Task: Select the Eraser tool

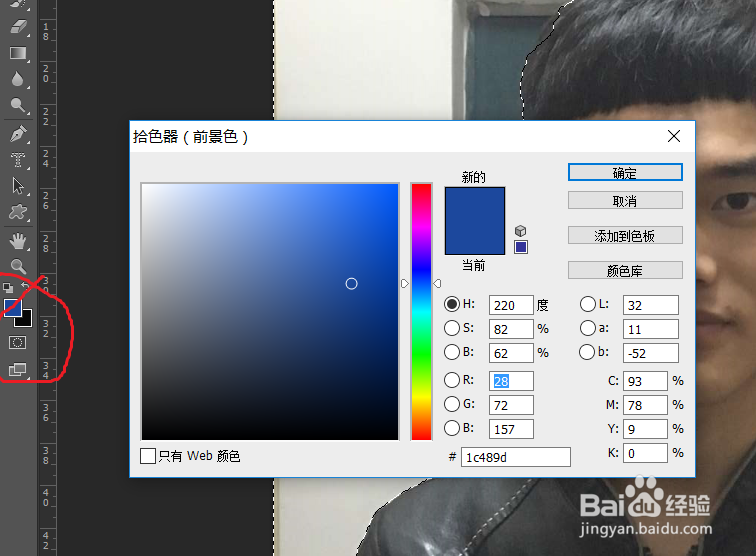Action: point(18,27)
